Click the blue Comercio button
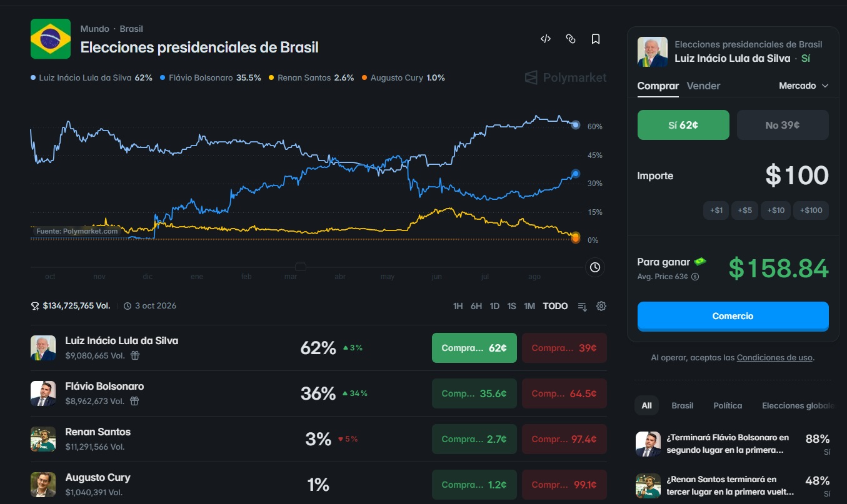 [733, 316]
